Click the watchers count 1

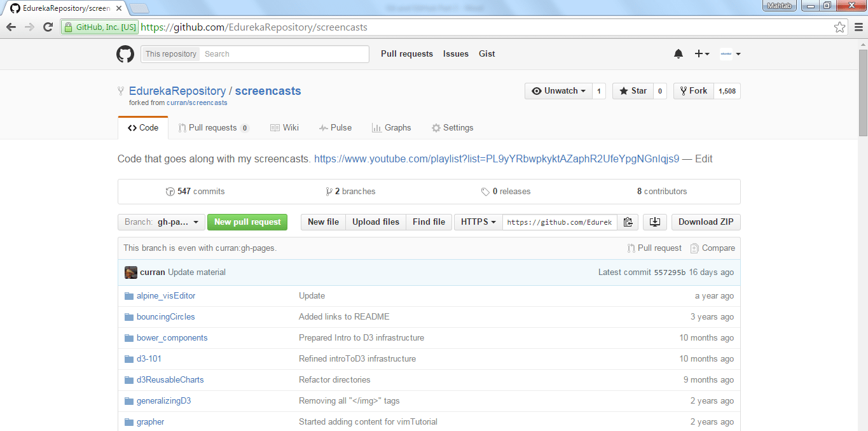(599, 91)
